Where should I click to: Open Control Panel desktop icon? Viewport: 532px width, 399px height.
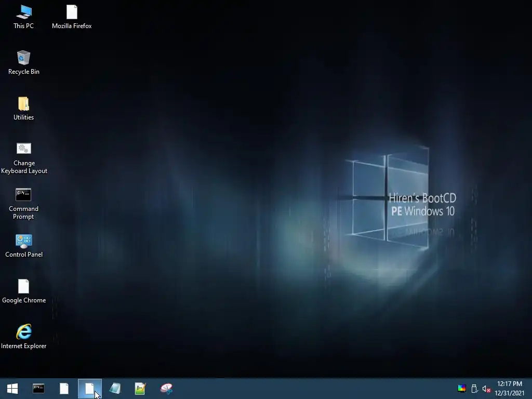24,246
